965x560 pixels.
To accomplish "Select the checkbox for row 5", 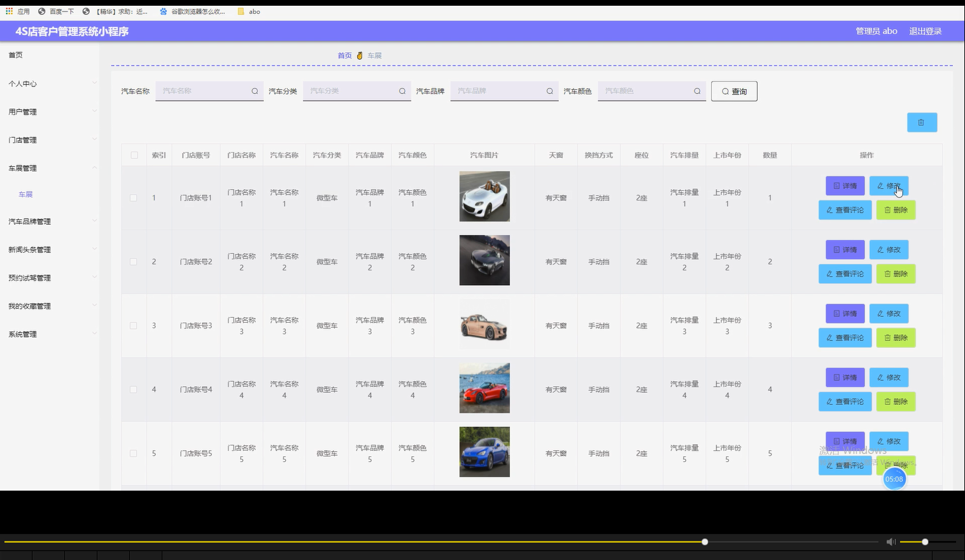I will (134, 454).
